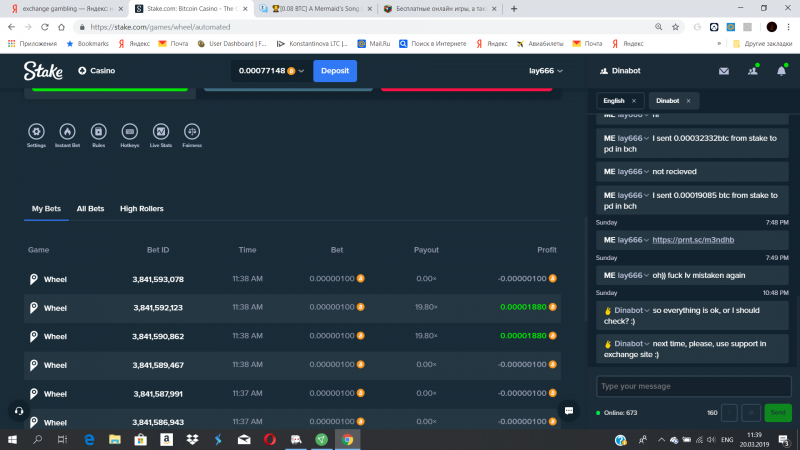
Task: Open the friends icon in header
Action: 753,71
